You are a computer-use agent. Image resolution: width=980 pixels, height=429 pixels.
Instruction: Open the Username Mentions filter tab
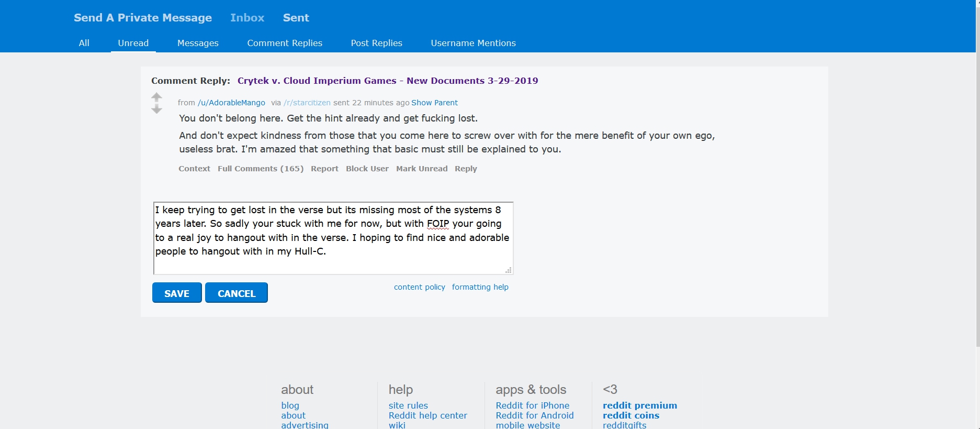[x=474, y=43]
